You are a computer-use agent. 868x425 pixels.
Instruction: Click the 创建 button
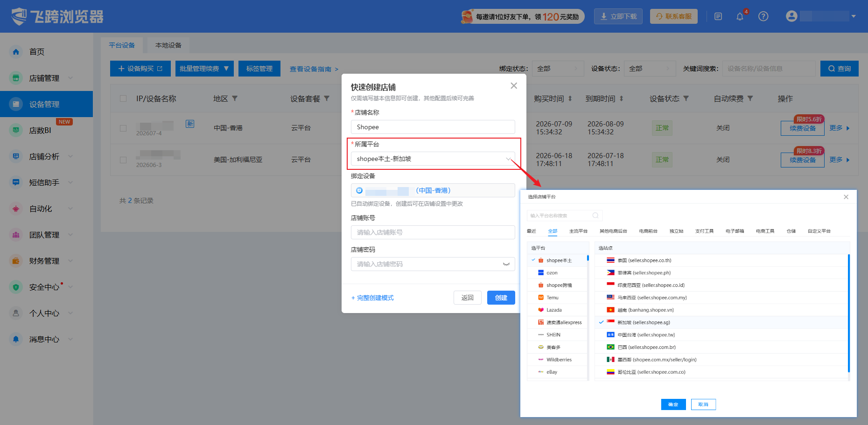click(x=501, y=298)
